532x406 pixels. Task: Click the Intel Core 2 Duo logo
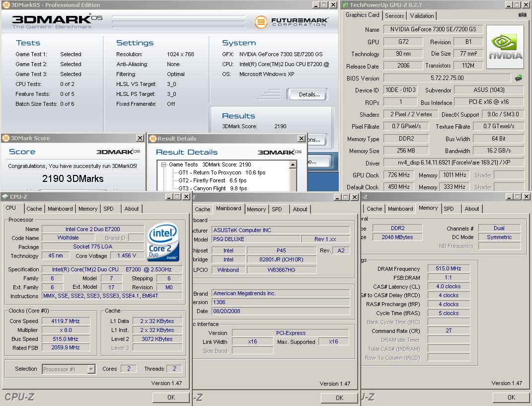tap(163, 242)
